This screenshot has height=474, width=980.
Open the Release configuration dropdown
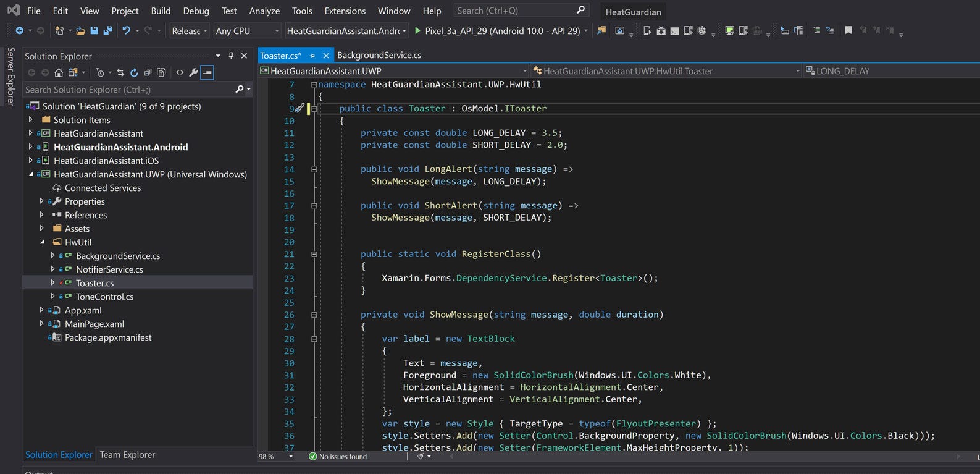(x=188, y=31)
